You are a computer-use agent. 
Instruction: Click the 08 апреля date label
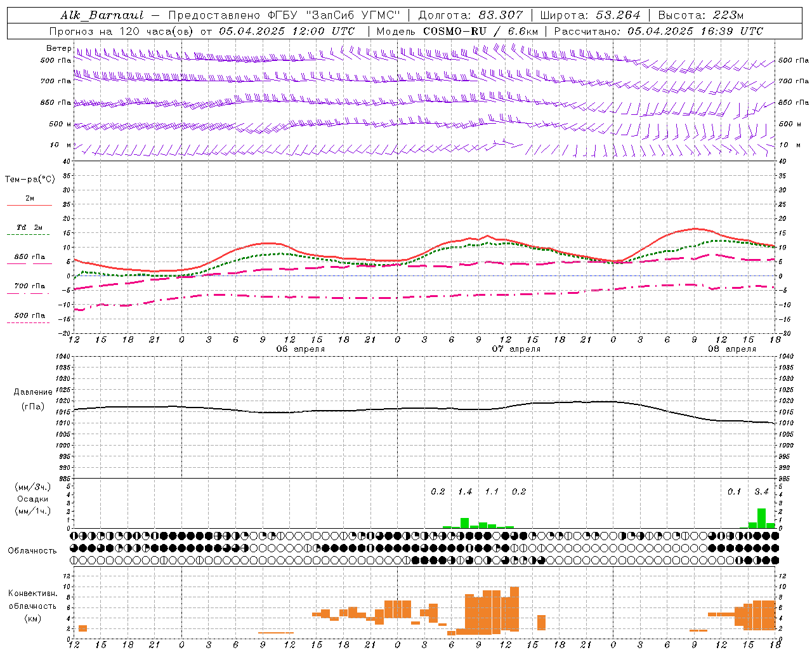pyautogui.click(x=732, y=349)
